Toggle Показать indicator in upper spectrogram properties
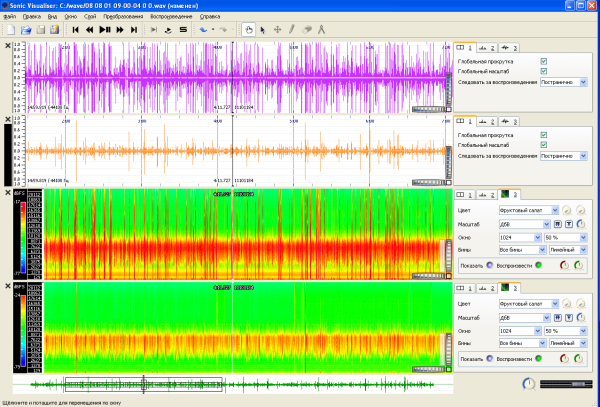 click(x=489, y=265)
